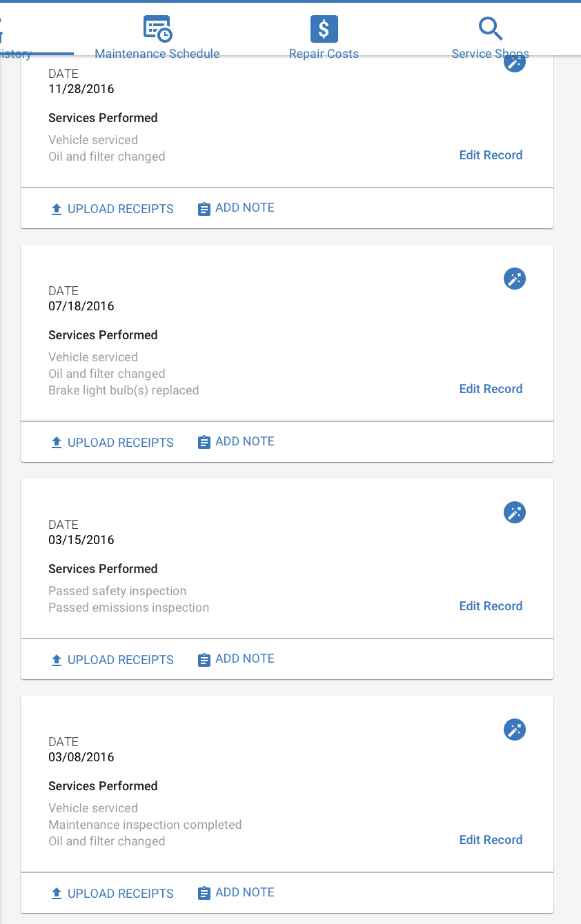Screen dimensions: 581x924
Task: Click note clipboard icon for 11/28/2016 record
Action: point(204,209)
